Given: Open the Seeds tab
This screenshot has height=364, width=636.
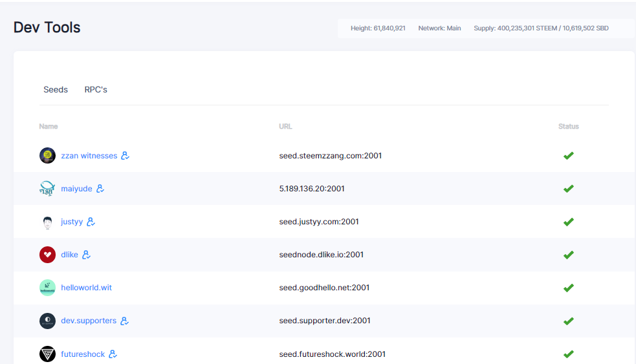Looking at the screenshot, I should 56,90.
